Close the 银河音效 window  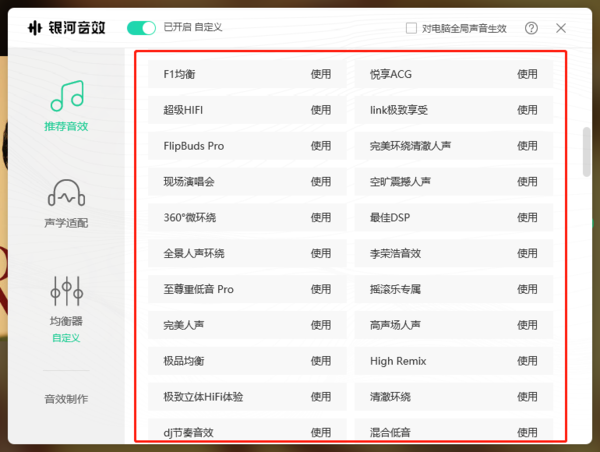point(561,28)
